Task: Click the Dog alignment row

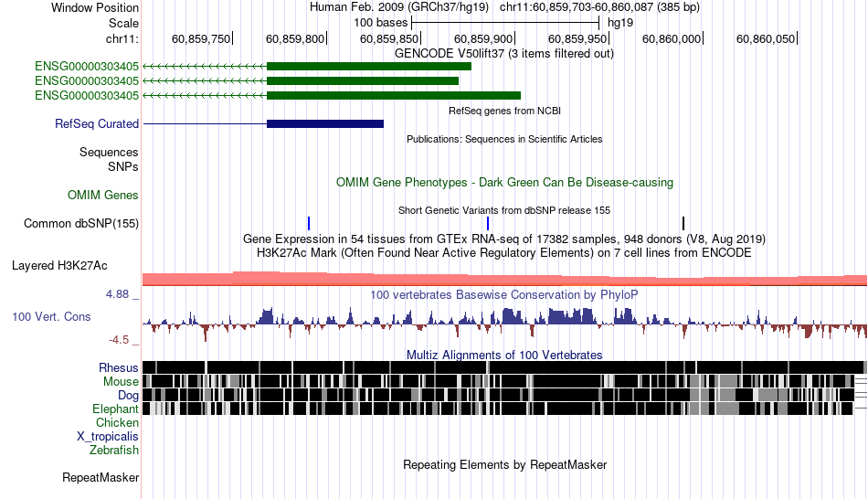Action: coord(505,395)
